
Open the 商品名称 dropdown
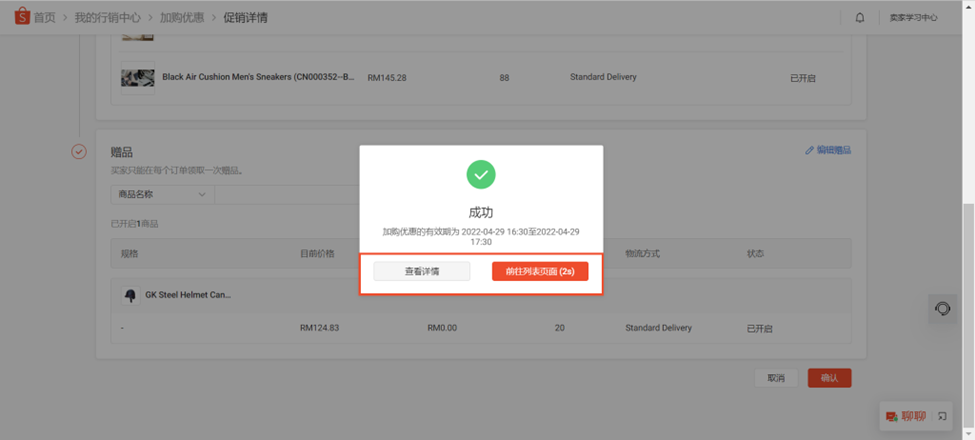pos(162,195)
